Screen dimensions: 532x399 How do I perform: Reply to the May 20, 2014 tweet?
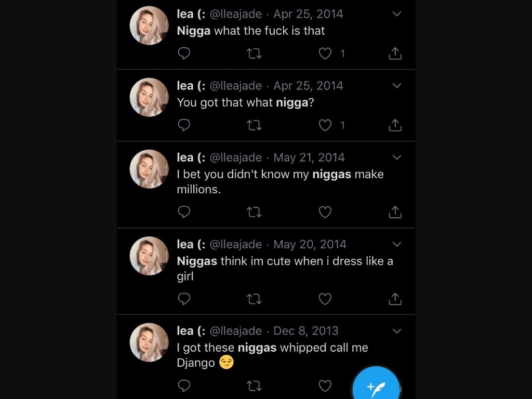(x=184, y=299)
